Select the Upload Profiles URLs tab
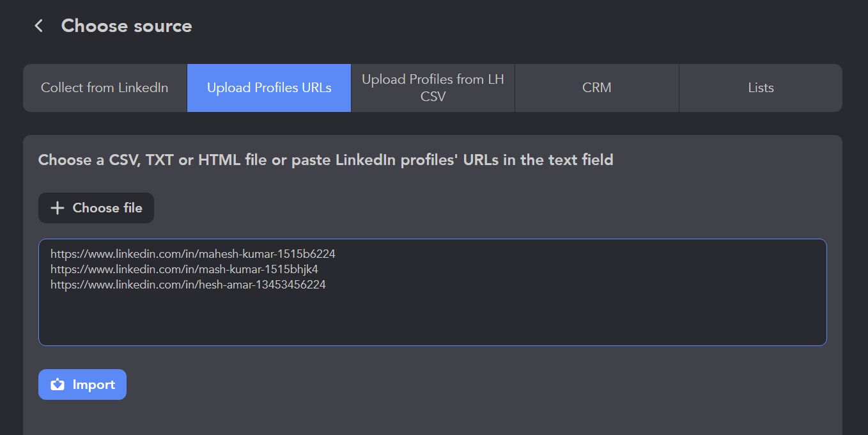This screenshot has height=435, width=868. (x=269, y=88)
